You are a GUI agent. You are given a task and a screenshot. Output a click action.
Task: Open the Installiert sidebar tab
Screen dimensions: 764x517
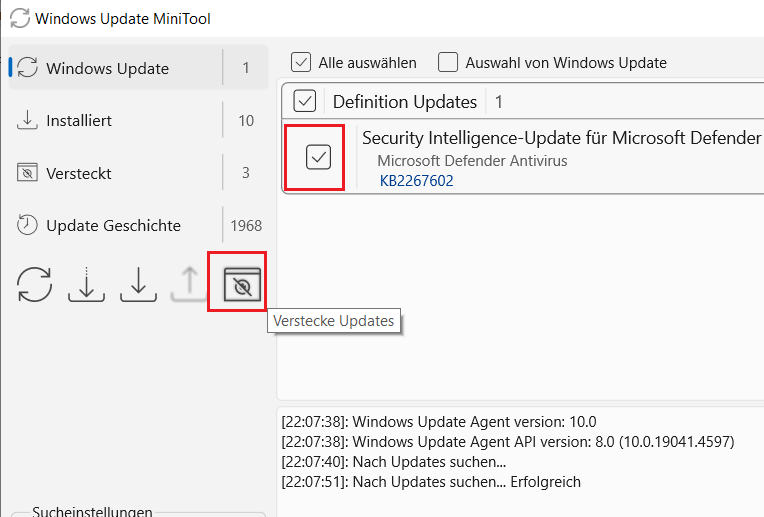tap(138, 120)
